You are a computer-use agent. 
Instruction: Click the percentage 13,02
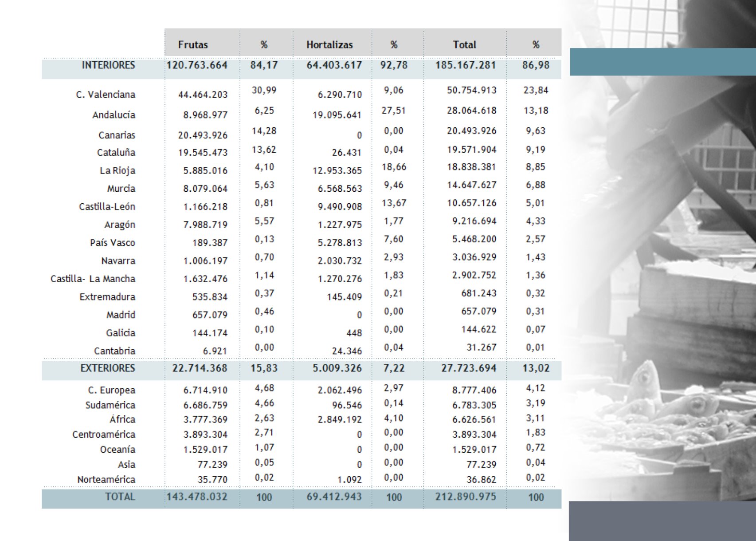(x=536, y=368)
